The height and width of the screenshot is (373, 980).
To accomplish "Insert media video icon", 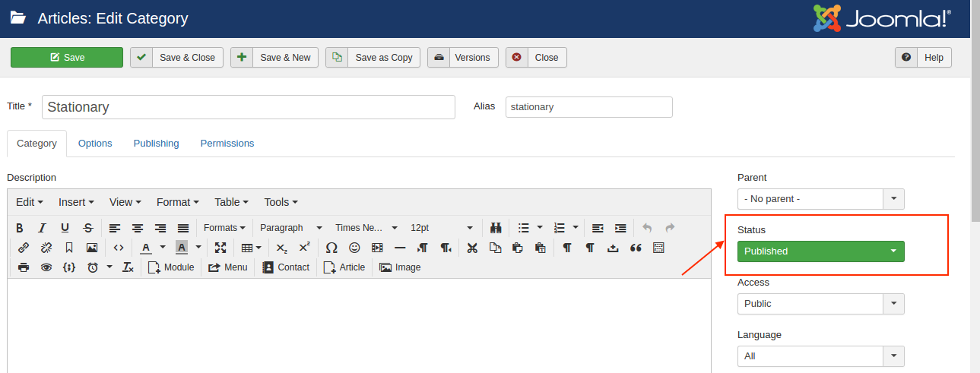I will tap(377, 248).
